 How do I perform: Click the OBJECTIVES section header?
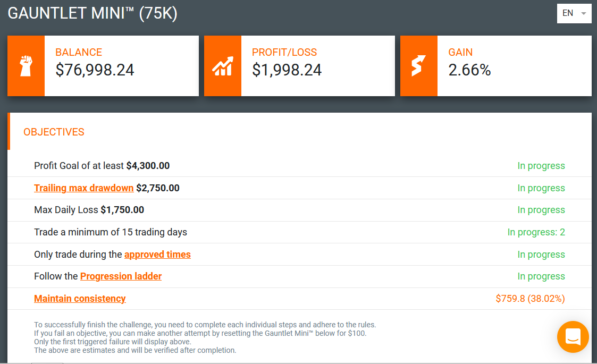click(x=54, y=132)
